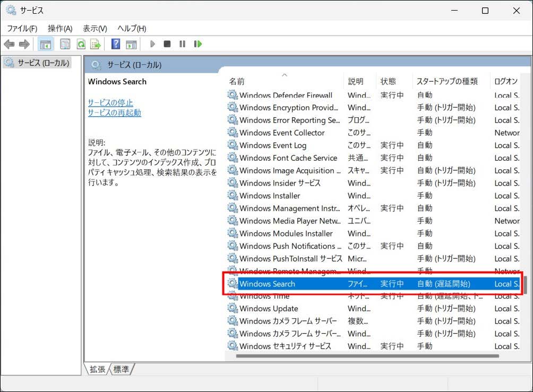Open the ファイル(F) menu

point(22,29)
